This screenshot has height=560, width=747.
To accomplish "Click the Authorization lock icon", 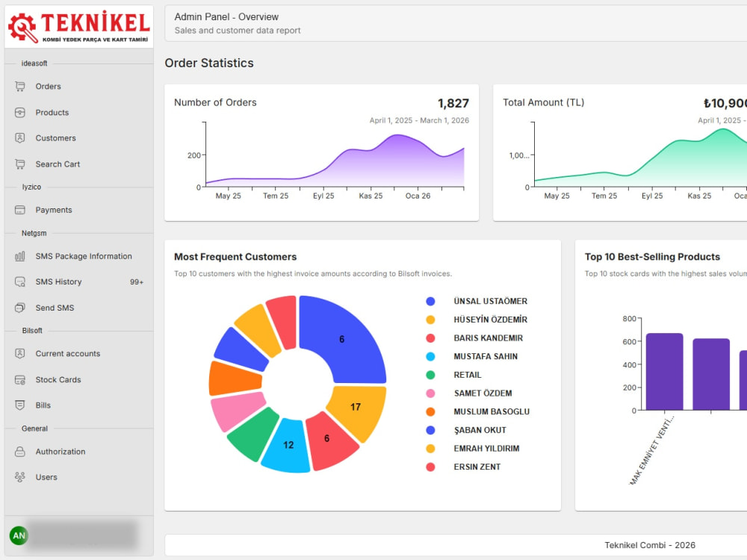I will pyautogui.click(x=19, y=452).
